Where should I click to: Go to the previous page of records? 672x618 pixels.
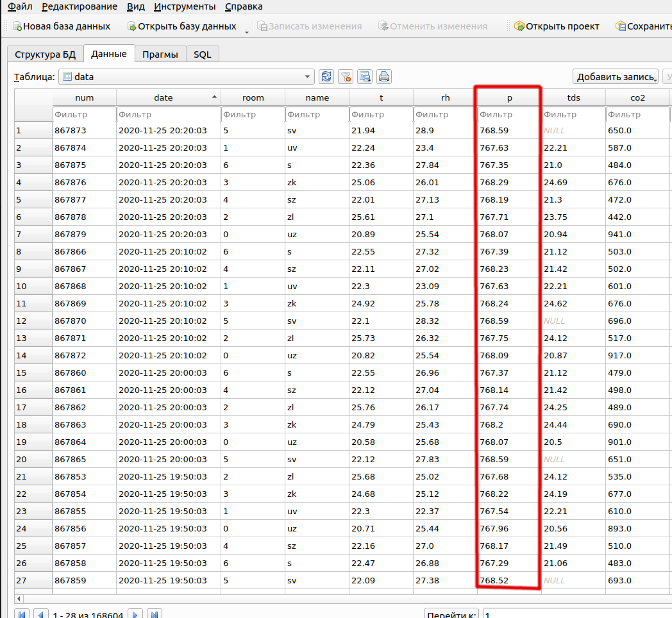pyautogui.click(x=40, y=614)
